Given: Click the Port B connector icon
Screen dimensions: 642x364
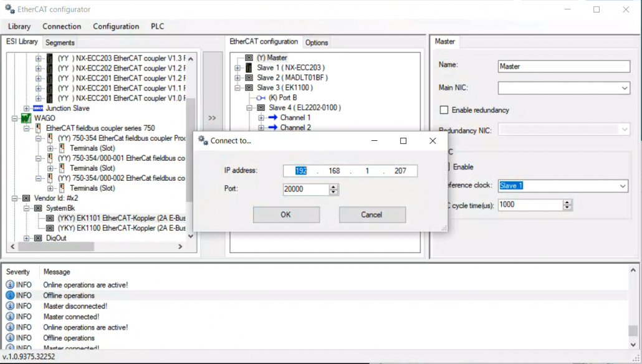Looking at the screenshot, I should pyautogui.click(x=261, y=98).
